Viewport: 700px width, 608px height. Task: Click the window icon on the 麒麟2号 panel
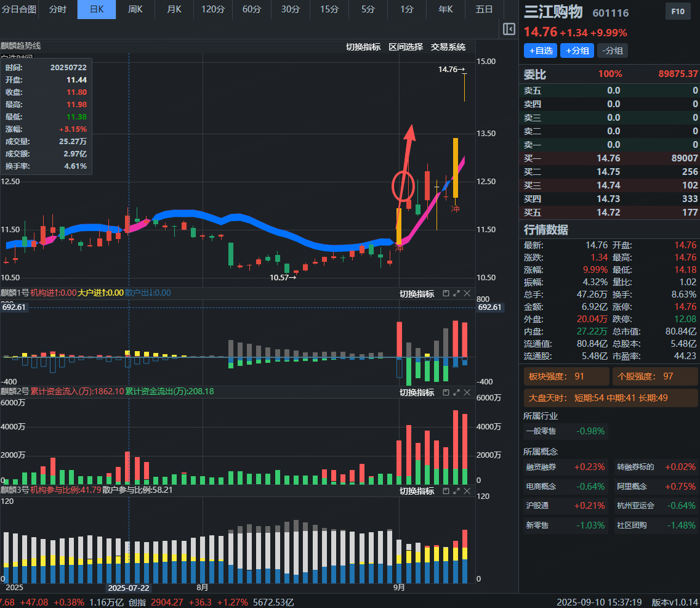(x=446, y=392)
